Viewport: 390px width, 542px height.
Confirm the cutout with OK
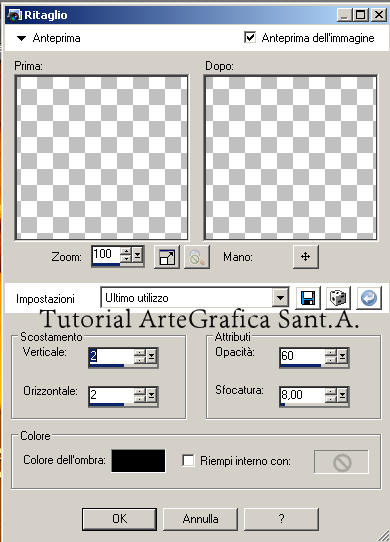coord(119,519)
